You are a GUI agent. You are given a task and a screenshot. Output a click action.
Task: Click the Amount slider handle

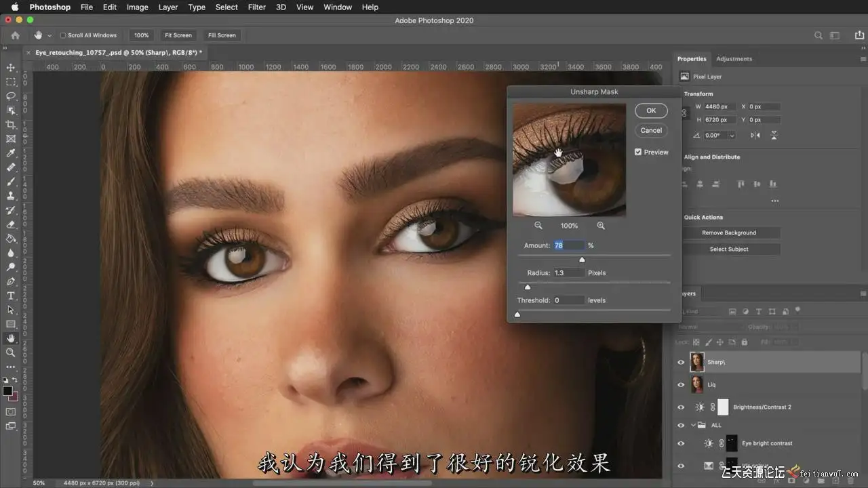point(582,260)
